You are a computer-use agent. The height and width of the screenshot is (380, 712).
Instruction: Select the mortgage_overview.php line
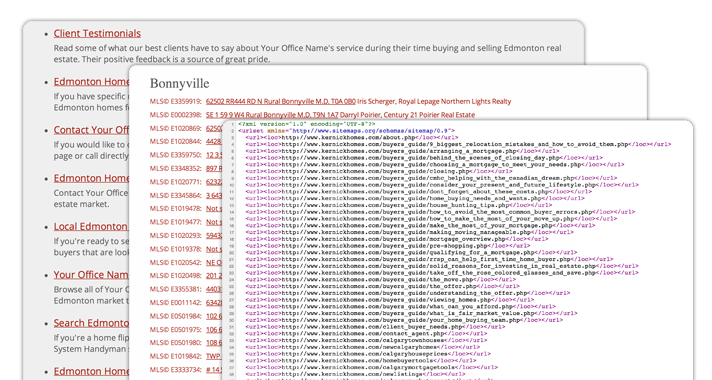tap(397, 239)
